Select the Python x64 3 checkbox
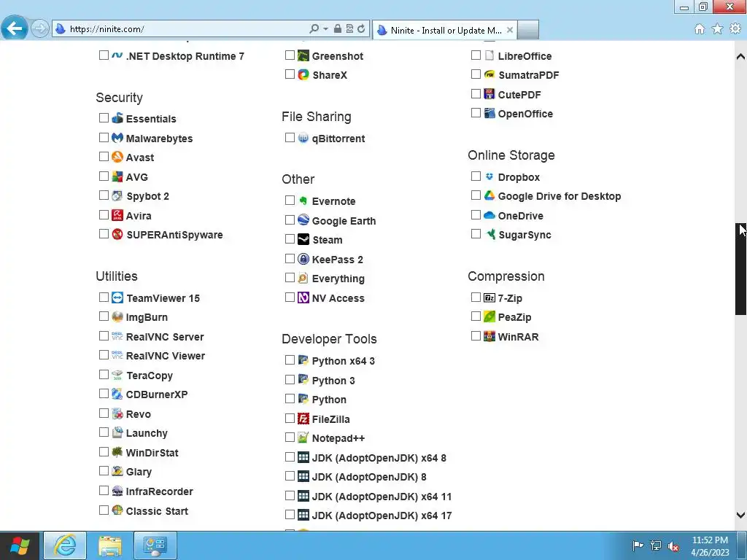 [x=290, y=360]
